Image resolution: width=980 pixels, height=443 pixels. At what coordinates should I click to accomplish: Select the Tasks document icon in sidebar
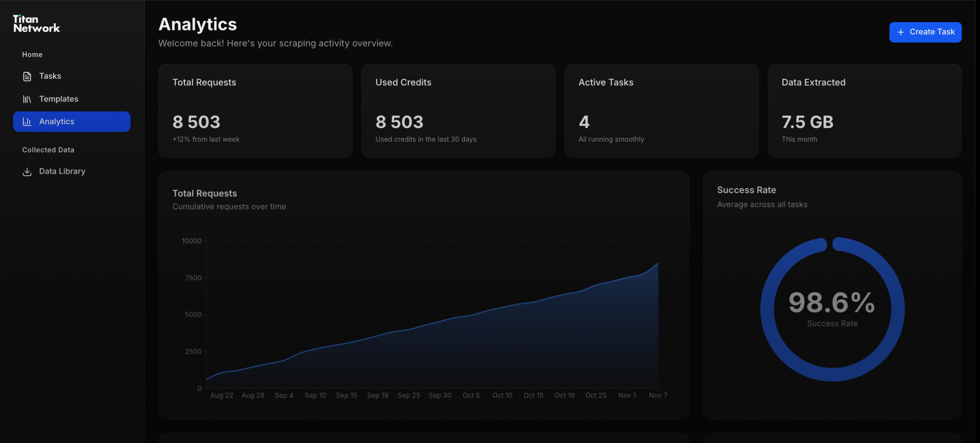(x=27, y=76)
